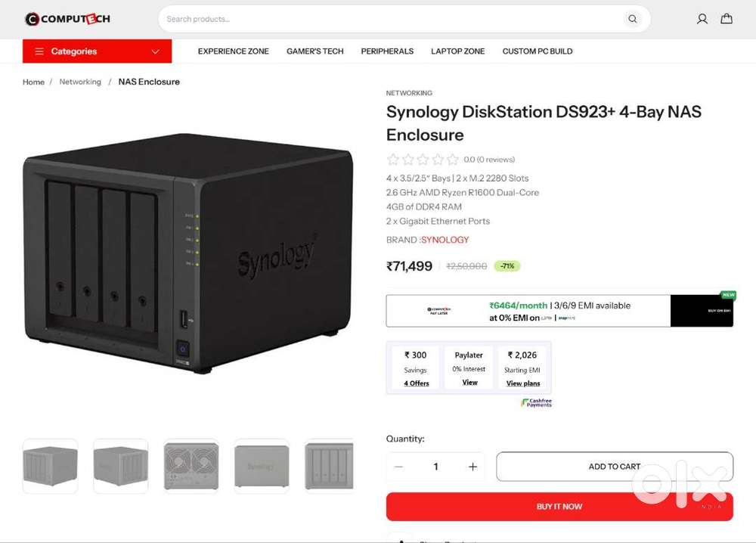Focus the Search products field
This screenshot has width=756, height=543.
393,19
